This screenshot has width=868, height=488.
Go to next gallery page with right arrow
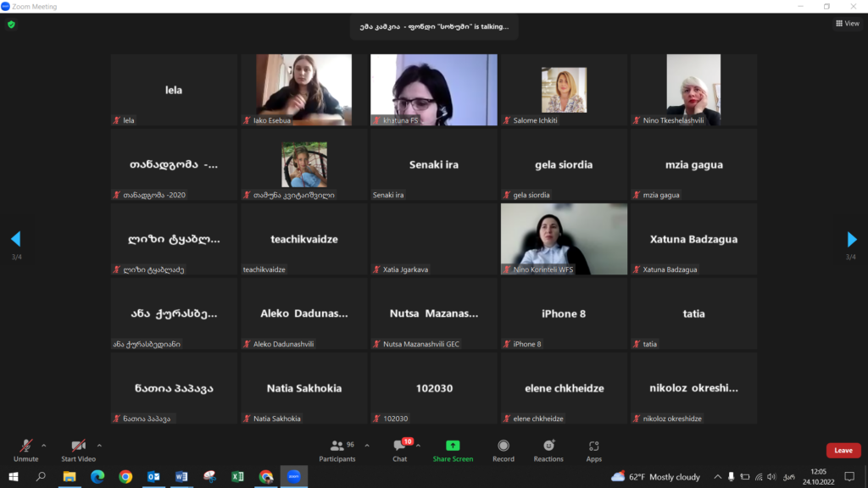852,239
